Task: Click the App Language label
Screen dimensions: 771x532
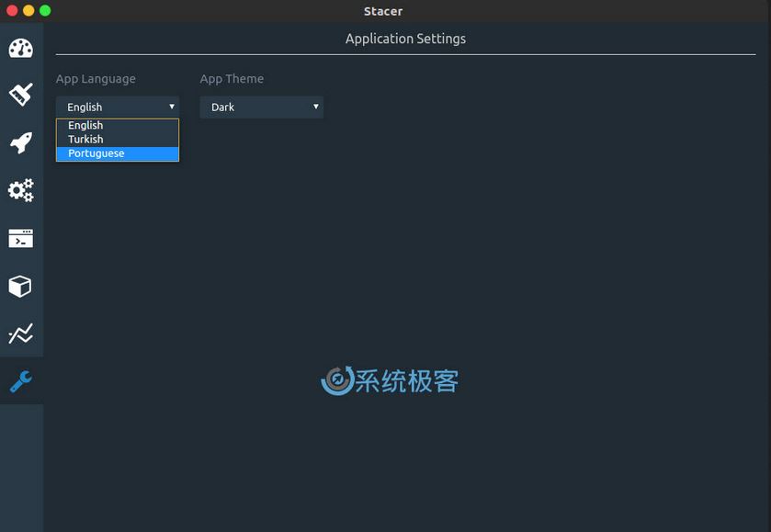Action: pos(96,79)
